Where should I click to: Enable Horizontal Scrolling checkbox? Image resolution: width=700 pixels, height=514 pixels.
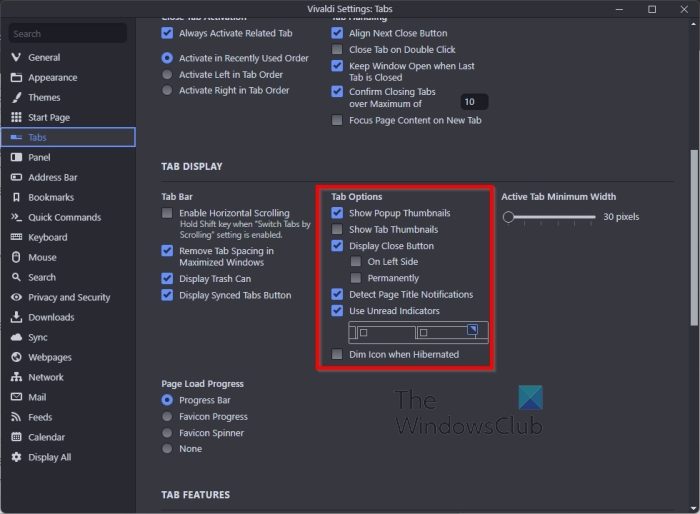point(167,213)
